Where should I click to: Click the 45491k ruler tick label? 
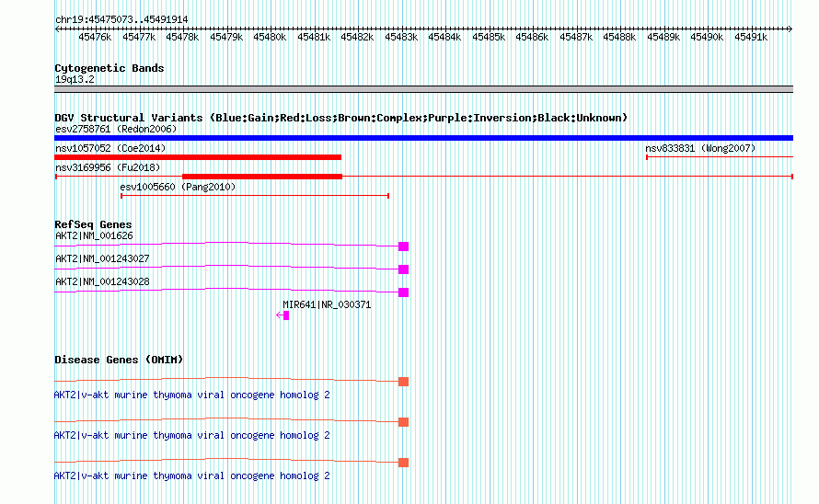pos(751,37)
